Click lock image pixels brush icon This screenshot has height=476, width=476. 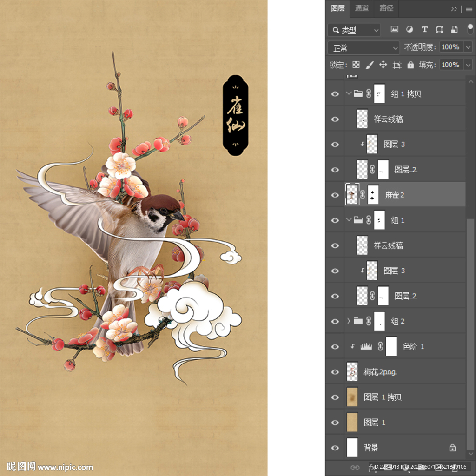[x=370, y=65]
